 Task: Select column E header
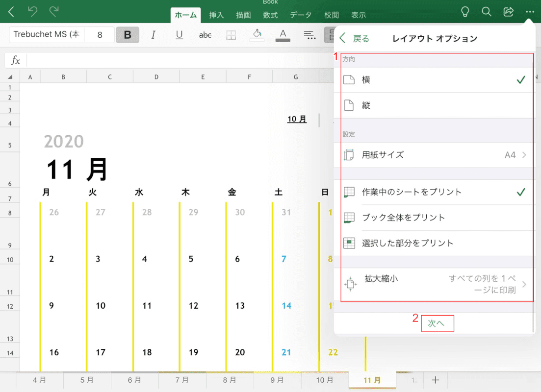203,77
